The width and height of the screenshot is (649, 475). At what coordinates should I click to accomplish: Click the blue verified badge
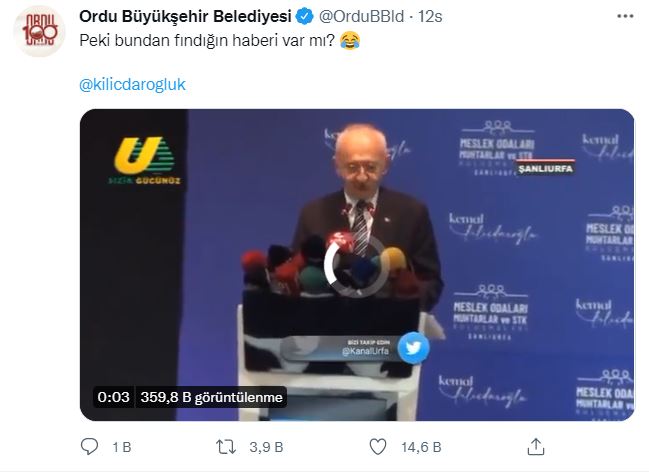coord(305,17)
